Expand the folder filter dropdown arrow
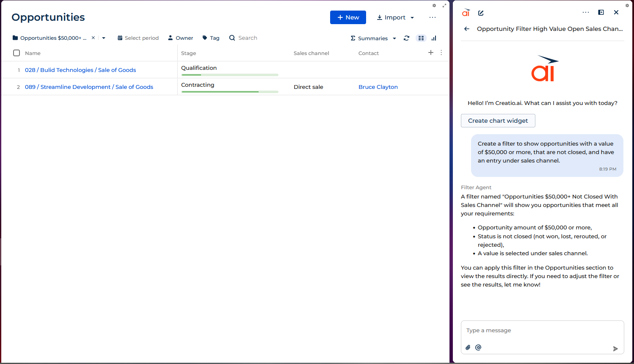Viewport: 634px width, 364px height. (104, 38)
